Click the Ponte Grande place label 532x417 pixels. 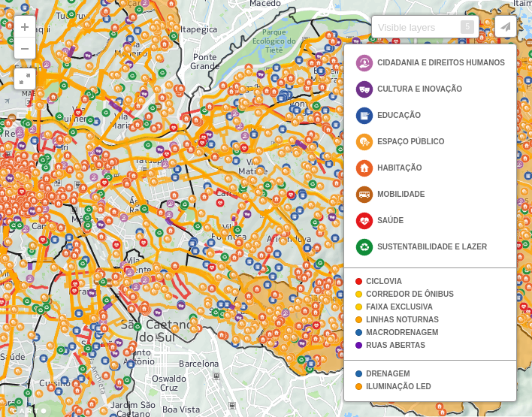pyautogui.click(x=204, y=62)
